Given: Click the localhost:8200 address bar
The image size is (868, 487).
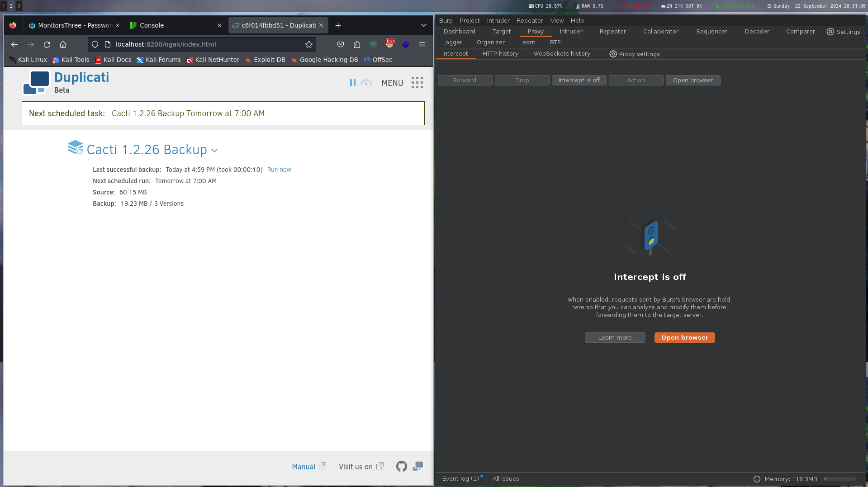Looking at the screenshot, I should 204,44.
